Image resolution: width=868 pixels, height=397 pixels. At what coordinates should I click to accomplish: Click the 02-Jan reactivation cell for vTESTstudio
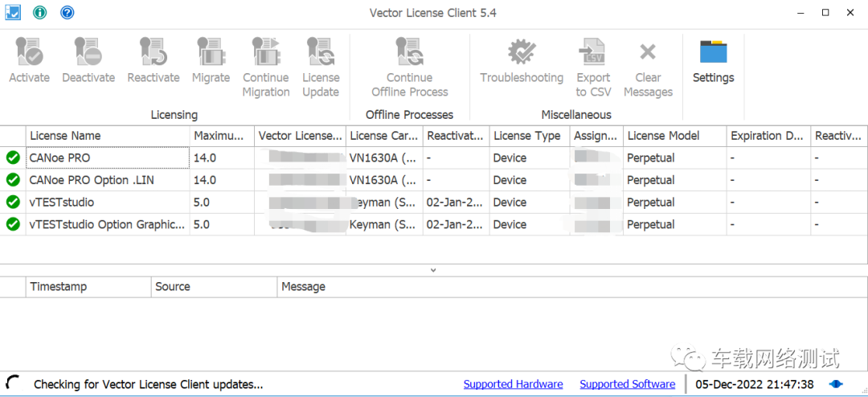[457, 202]
